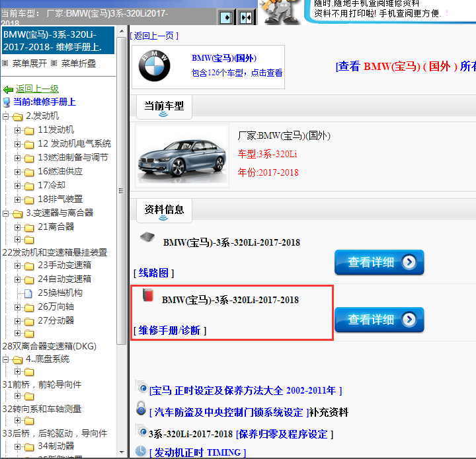This screenshot has height=459, width=476.
Task: Click the sidebar vertical scrollbar thumb
Action: coord(122,191)
